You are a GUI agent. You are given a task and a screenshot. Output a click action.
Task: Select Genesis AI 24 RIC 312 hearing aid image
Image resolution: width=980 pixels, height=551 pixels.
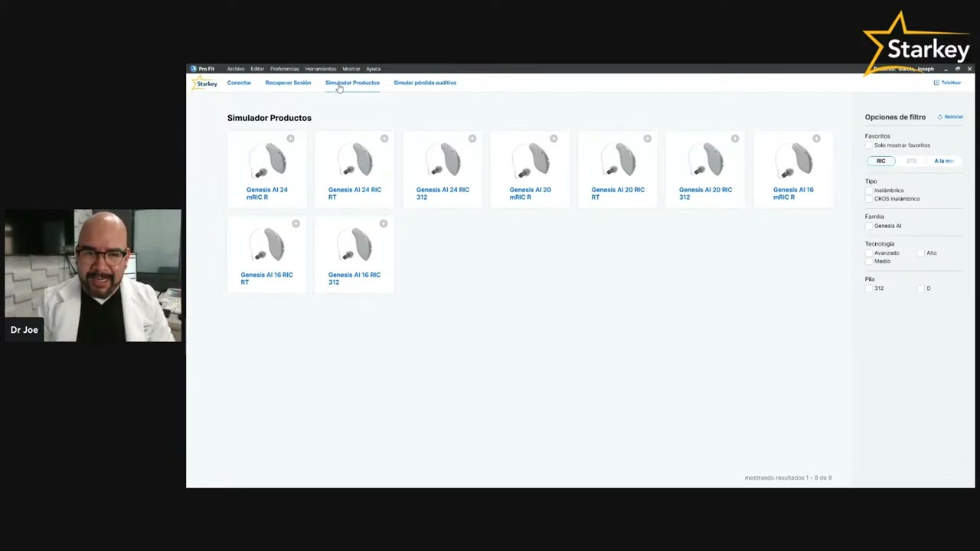(443, 161)
